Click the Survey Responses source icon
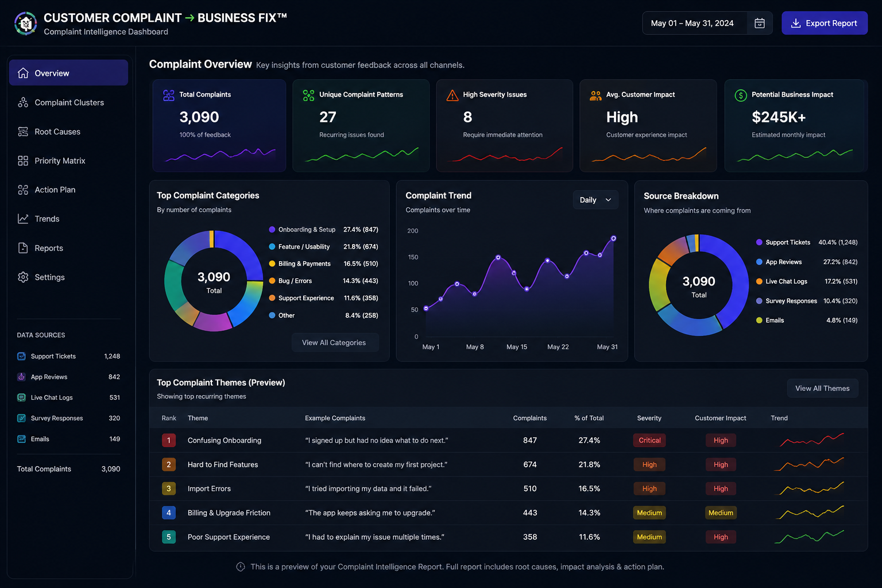The width and height of the screenshot is (882, 588). click(x=21, y=418)
